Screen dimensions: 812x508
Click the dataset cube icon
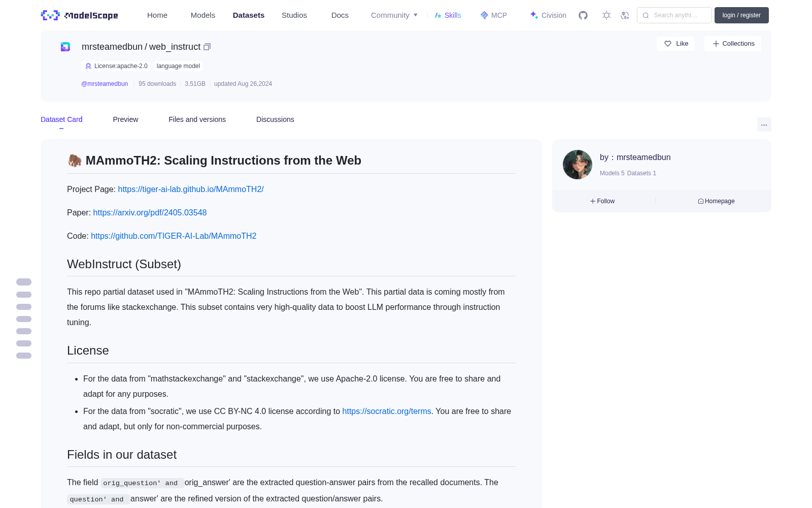[65, 47]
